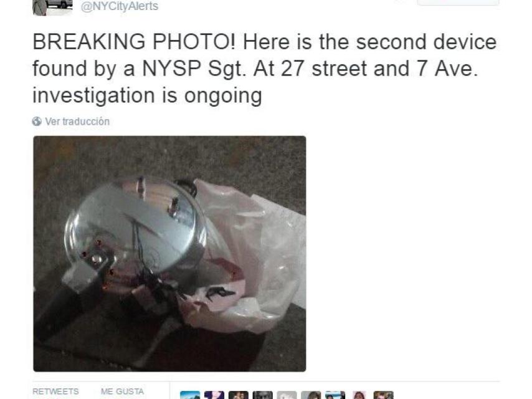Open the seventh avatar in the likers row
This screenshot has width=532, height=399.
335,395
